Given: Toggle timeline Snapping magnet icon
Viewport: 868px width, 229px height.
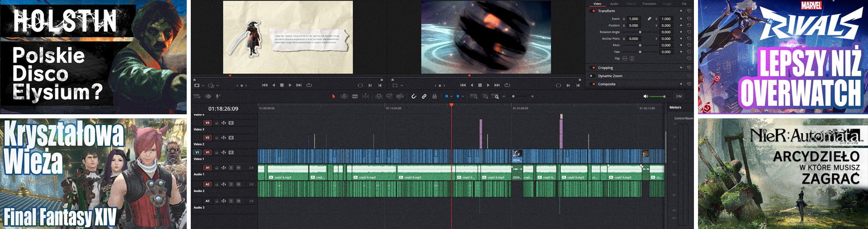Looking at the screenshot, I should (414, 96).
